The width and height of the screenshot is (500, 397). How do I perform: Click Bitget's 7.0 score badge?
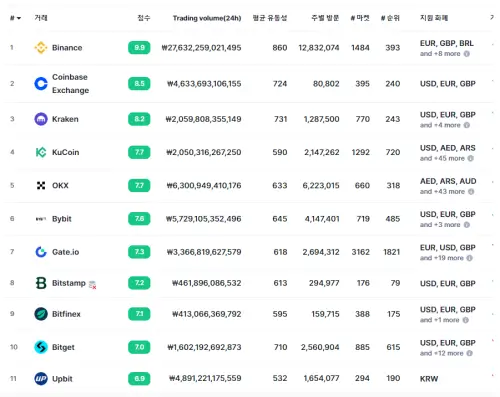tap(139, 347)
